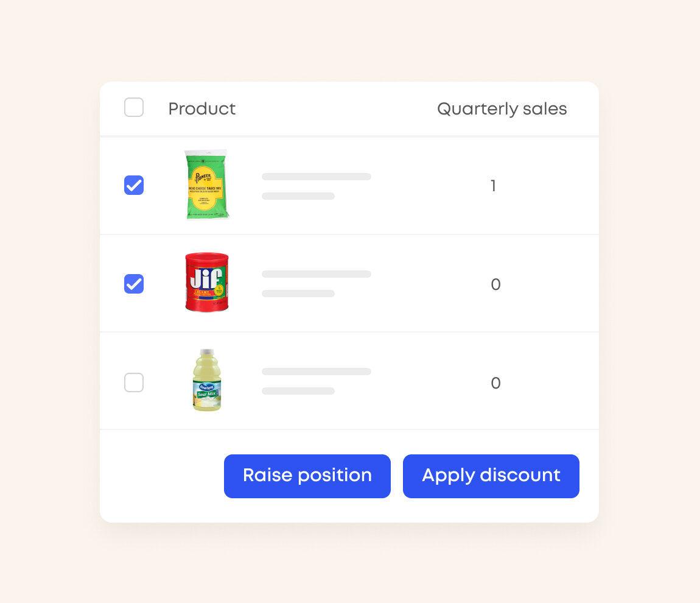The width and height of the screenshot is (700, 603).
Task: Click the cheese sauce product title placeholder
Action: pyautogui.click(x=316, y=177)
